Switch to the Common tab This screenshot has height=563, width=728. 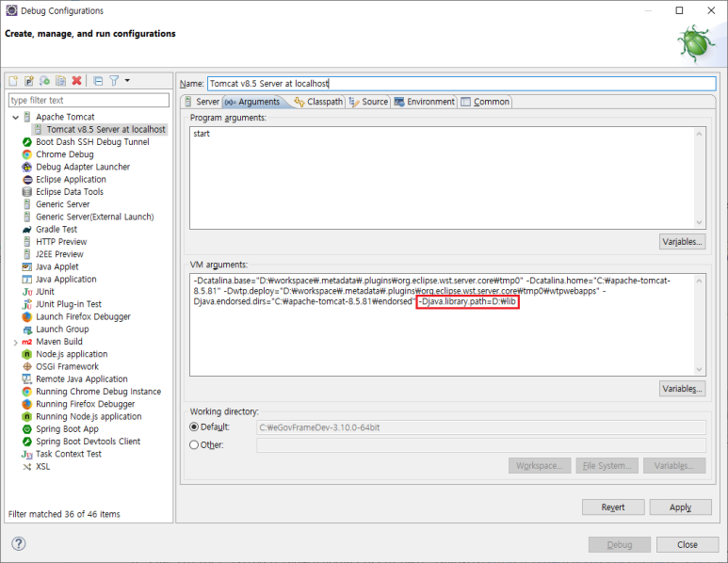[486, 102]
